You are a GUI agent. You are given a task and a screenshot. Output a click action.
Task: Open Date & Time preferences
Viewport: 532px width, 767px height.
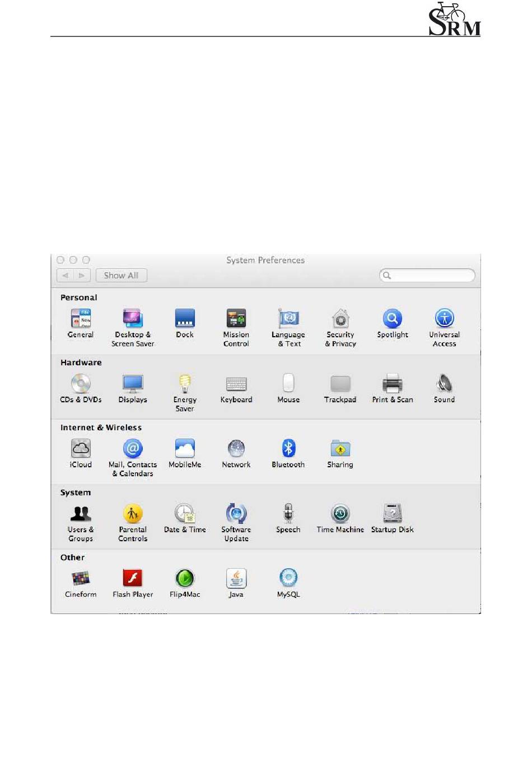185,518
